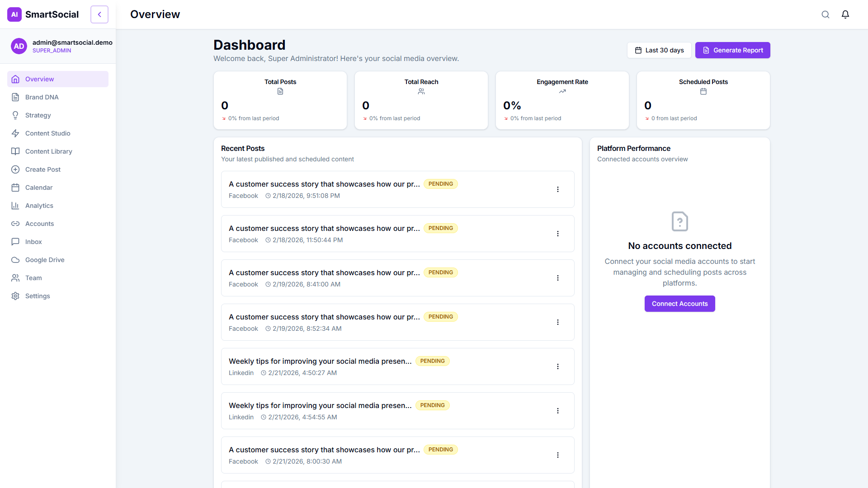Open the Last 30 days date range selector
This screenshot has height=488, width=868.
tap(659, 50)
